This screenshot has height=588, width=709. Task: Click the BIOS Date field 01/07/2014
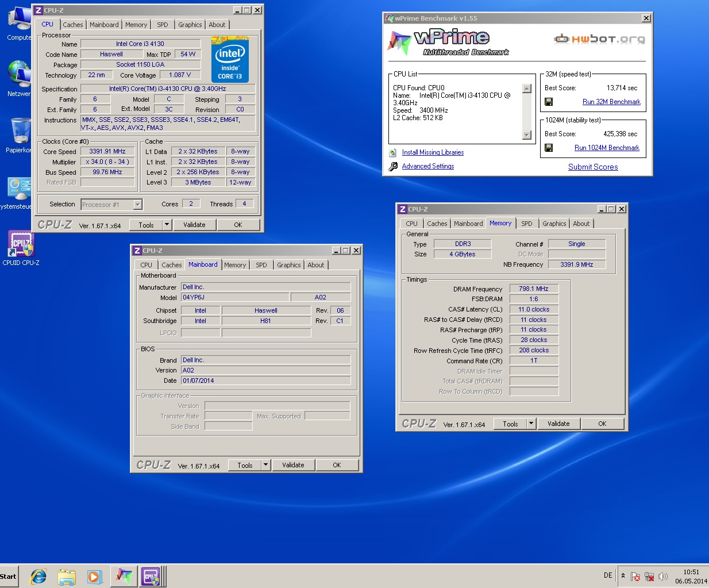pyautogui.click(x=265, y=381)
